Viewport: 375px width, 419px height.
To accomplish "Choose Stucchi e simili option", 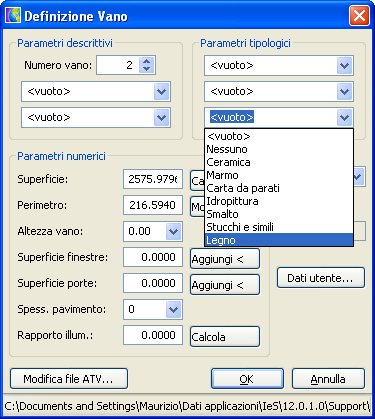I will click(279, 227).
